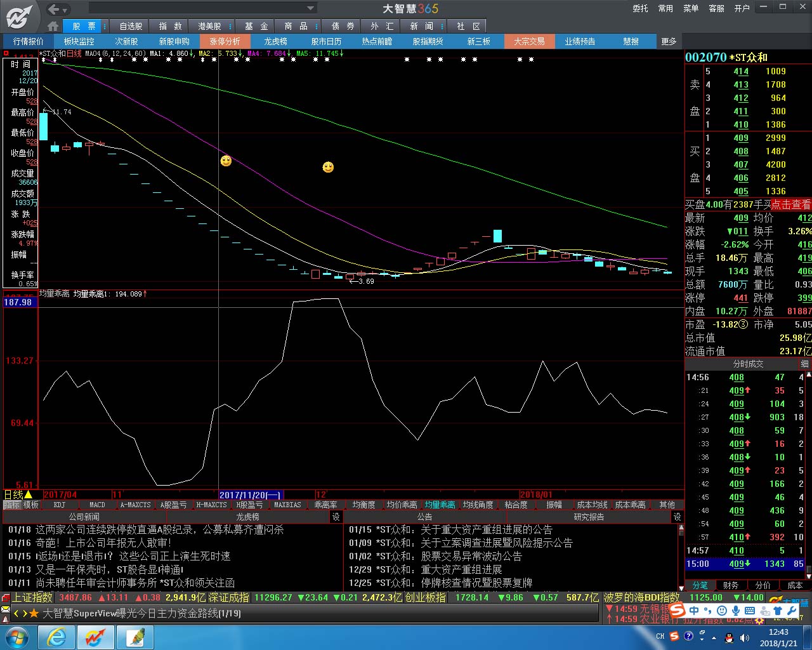
Task: Select the 指数 tab
Action: (x=170, y=26)
